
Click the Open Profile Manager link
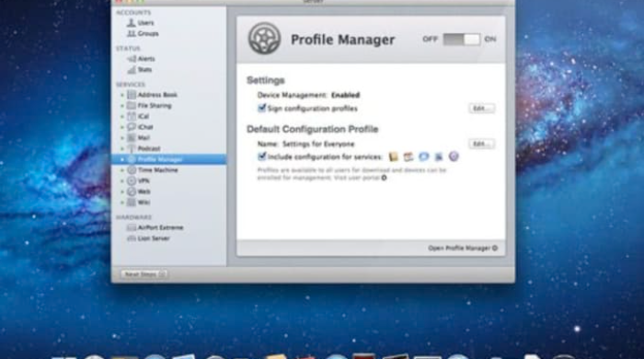point(463,249)
